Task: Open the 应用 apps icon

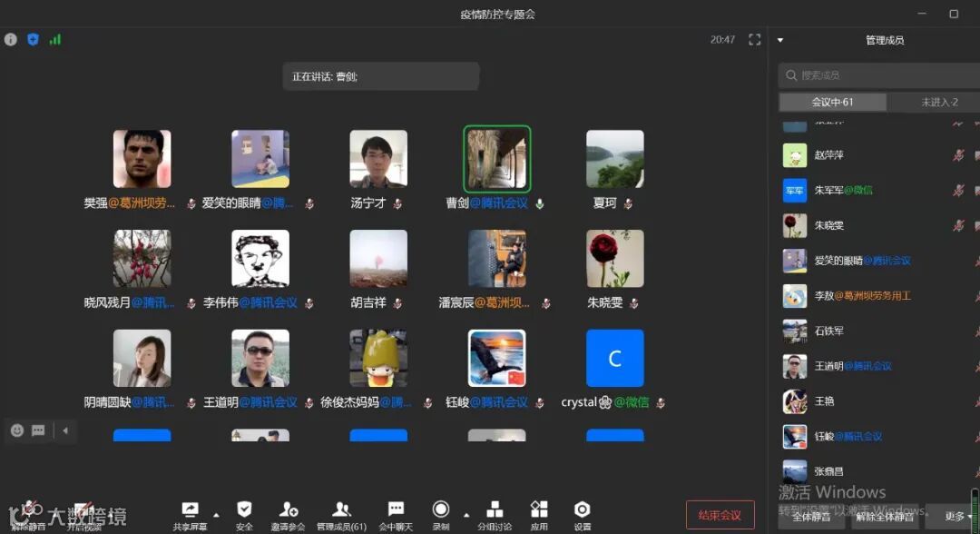Action: (x=539, y=516)
